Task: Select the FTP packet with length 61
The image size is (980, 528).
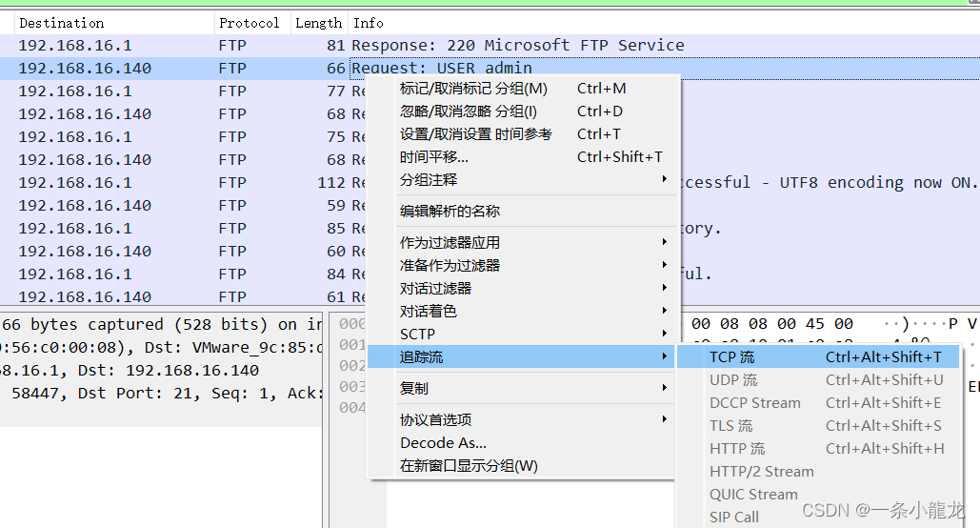Action: point(183,296)
